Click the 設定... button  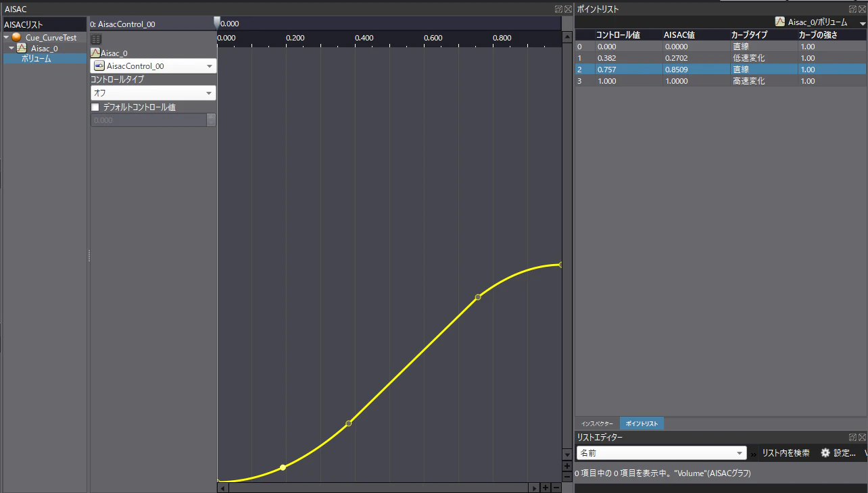pyautogui.click(x=838, y=453)
